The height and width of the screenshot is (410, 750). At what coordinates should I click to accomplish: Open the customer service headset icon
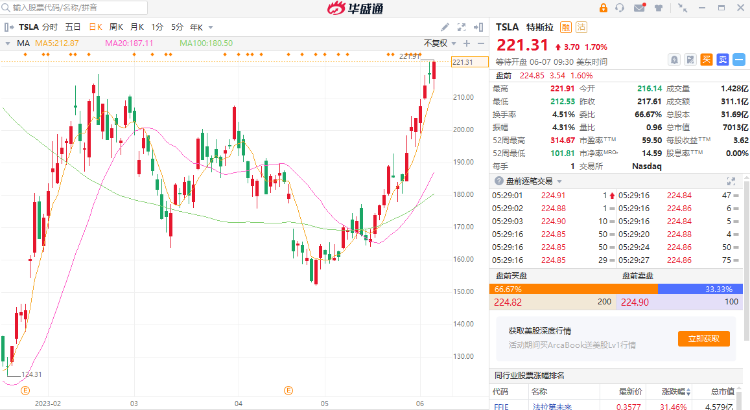[620, 8]
